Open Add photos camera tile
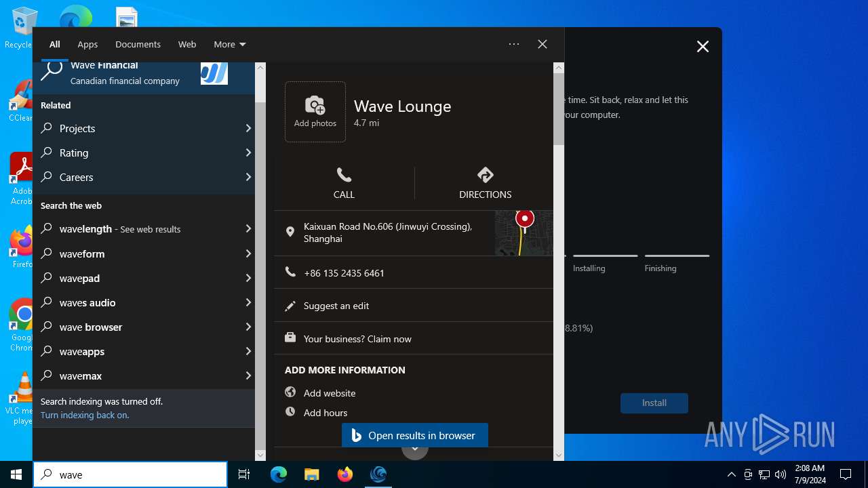 (x=315, y=112)
